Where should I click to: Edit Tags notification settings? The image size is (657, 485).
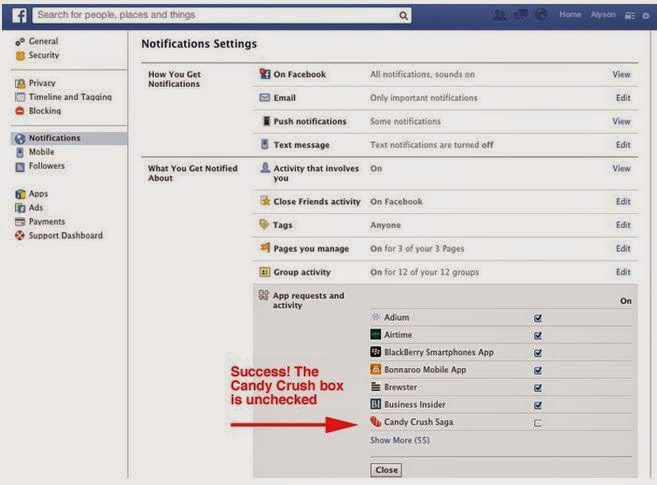pyautogui.click(x=623, y=225)
